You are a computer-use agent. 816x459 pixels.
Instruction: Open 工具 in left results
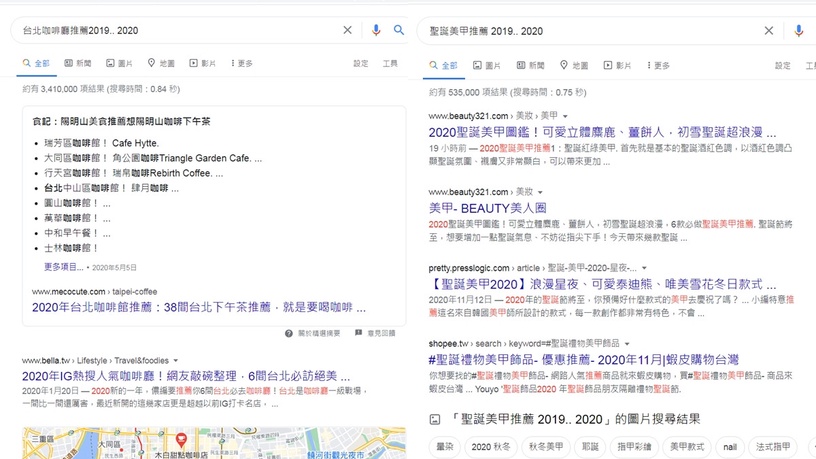click(390, 63)
